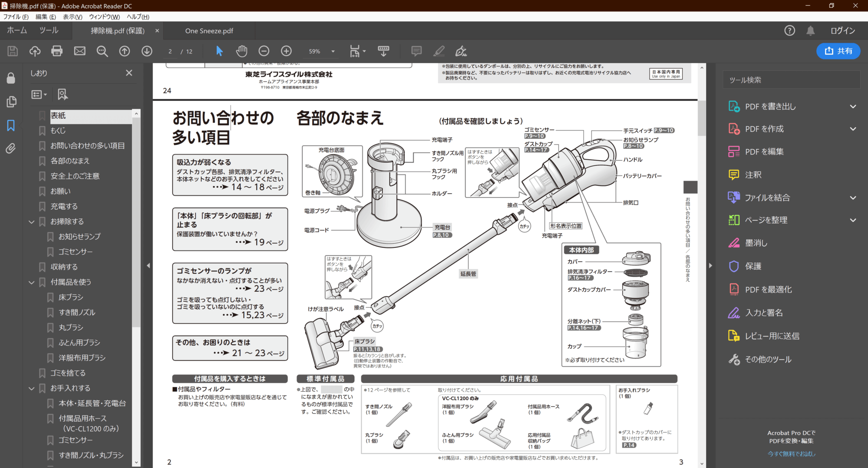
Task: Open the attachments paperclip panel
Action: click(11, 148)
